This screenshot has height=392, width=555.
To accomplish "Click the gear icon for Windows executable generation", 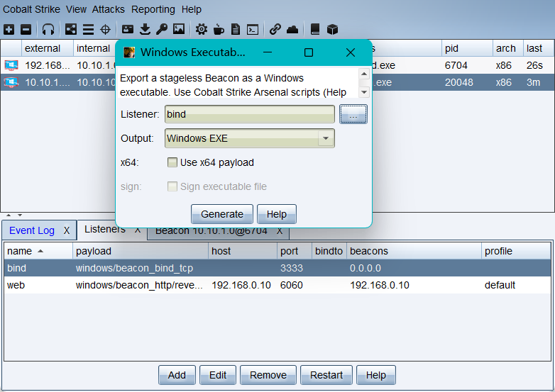I will click(x=202, y=29).
